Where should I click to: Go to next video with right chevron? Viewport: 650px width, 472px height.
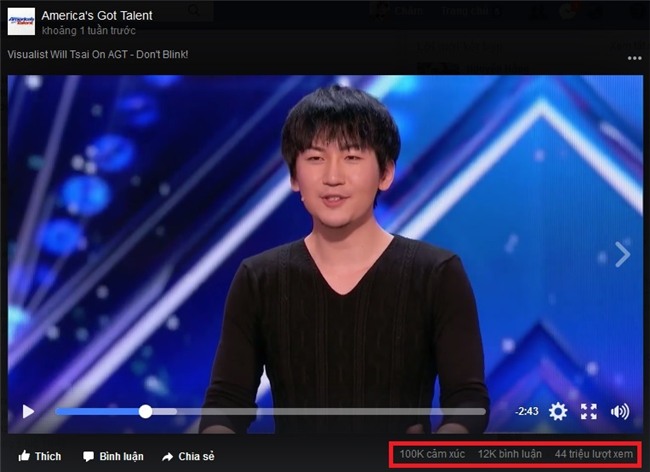pos(623,254)
